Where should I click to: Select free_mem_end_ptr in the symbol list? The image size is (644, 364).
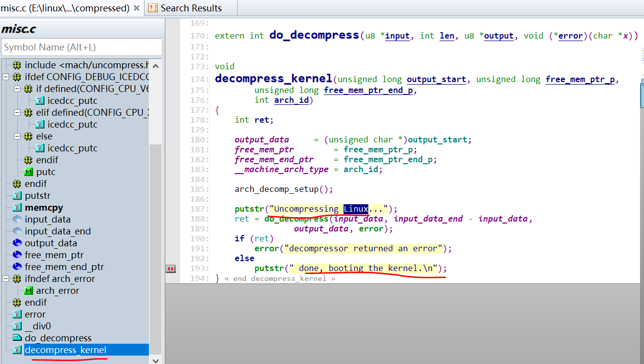64,267
